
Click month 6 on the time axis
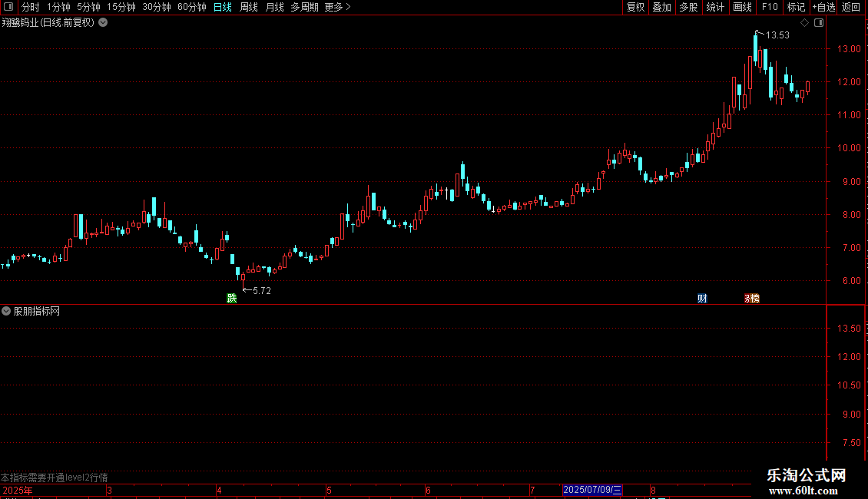pyautogui.click(x=428, y=491)
